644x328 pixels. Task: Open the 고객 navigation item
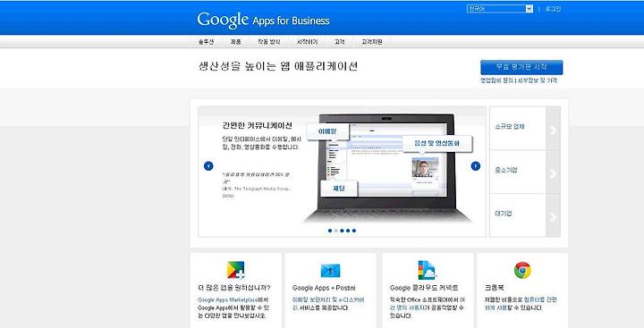point(340,42)
